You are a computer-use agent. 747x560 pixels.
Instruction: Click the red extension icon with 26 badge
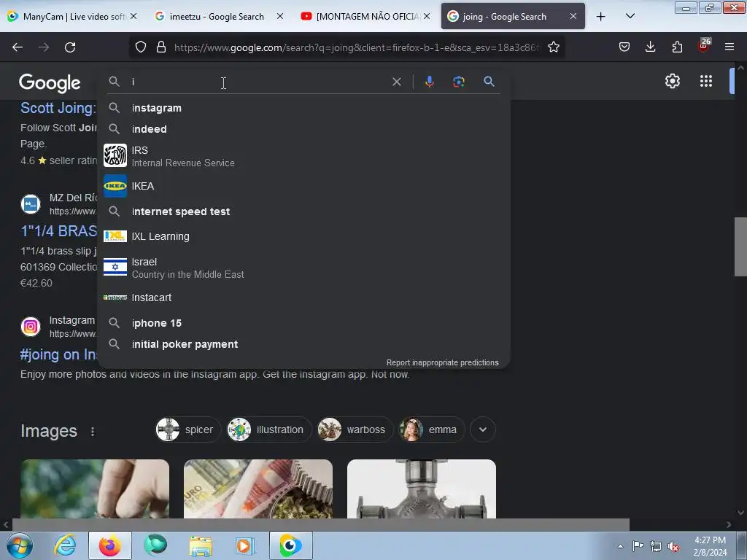click(704, 46)
